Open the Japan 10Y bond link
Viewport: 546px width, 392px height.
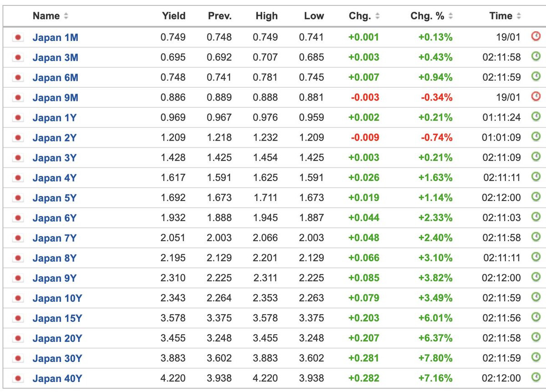57,298
